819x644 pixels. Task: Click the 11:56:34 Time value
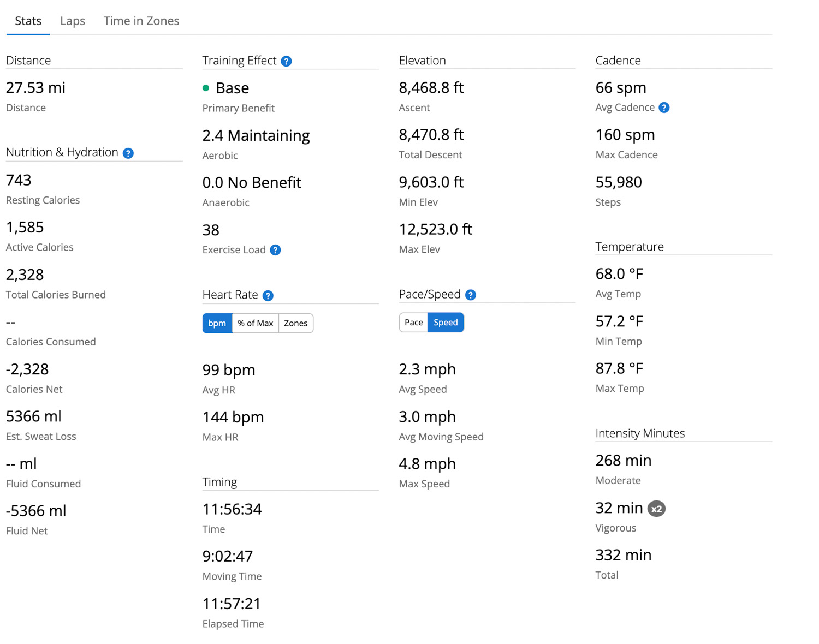point(232,509)
